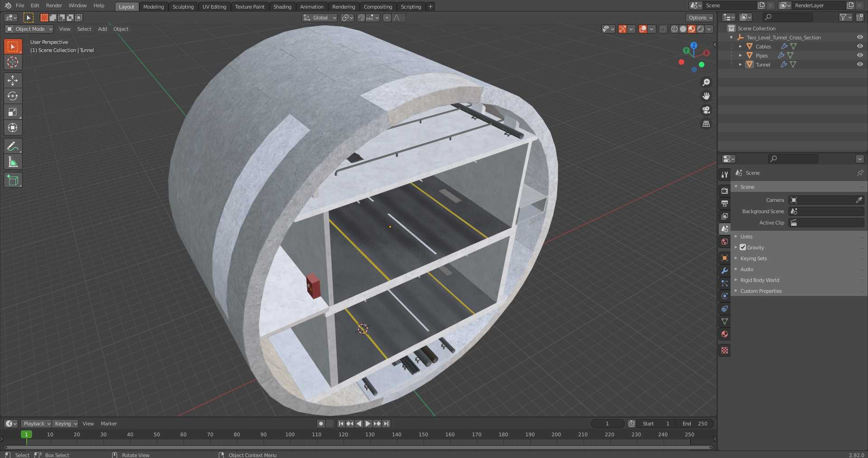Click the Marker menu in timeline
This screenshot has width=868, height=458.
tap(108, 424)
